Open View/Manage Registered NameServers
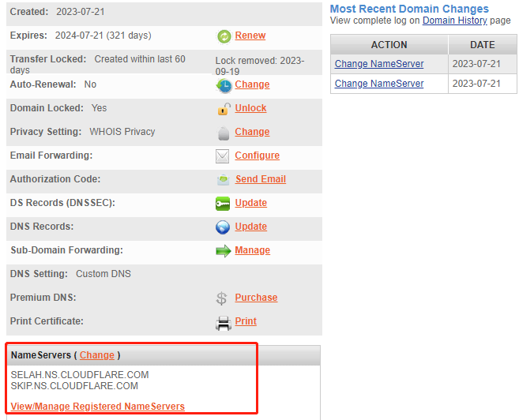 (97, 407)
